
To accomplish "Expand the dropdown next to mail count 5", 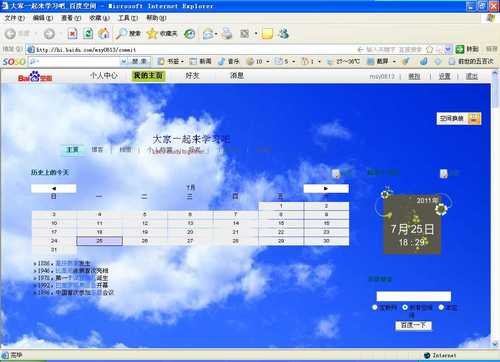I will pos(293,62).
